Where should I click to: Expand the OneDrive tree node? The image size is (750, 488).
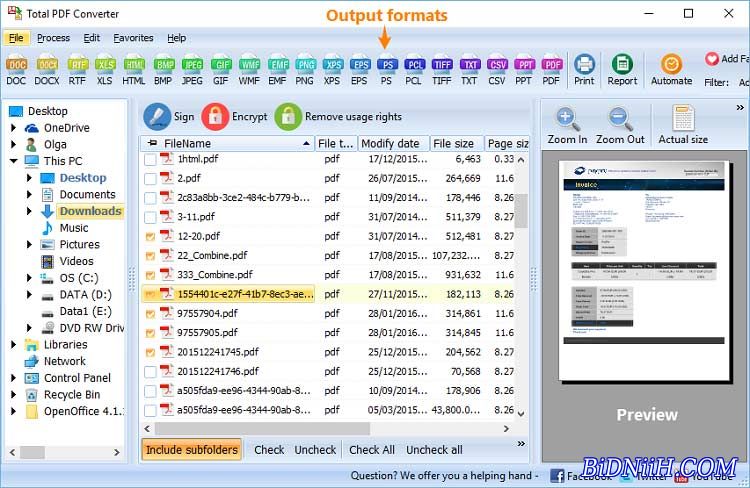[13, 128]
